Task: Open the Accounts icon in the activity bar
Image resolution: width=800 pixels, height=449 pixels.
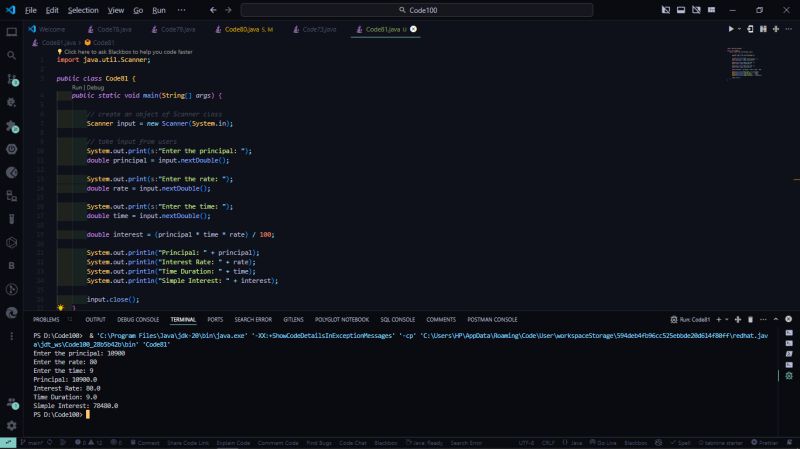Action: 11,404
